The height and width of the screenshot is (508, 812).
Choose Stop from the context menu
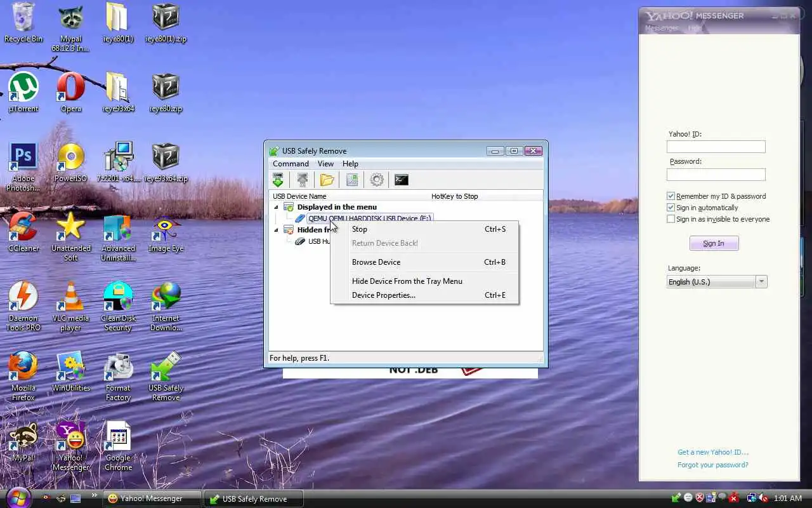[424, 229]
